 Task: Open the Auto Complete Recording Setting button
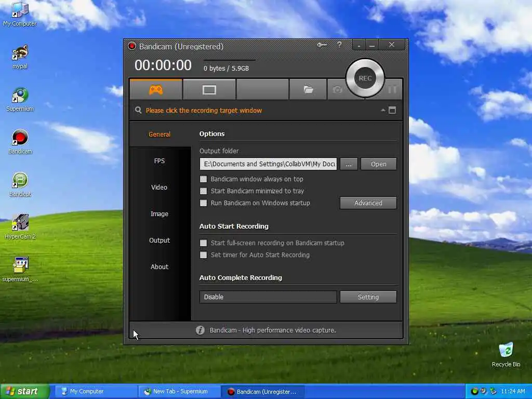pos(368,297)
